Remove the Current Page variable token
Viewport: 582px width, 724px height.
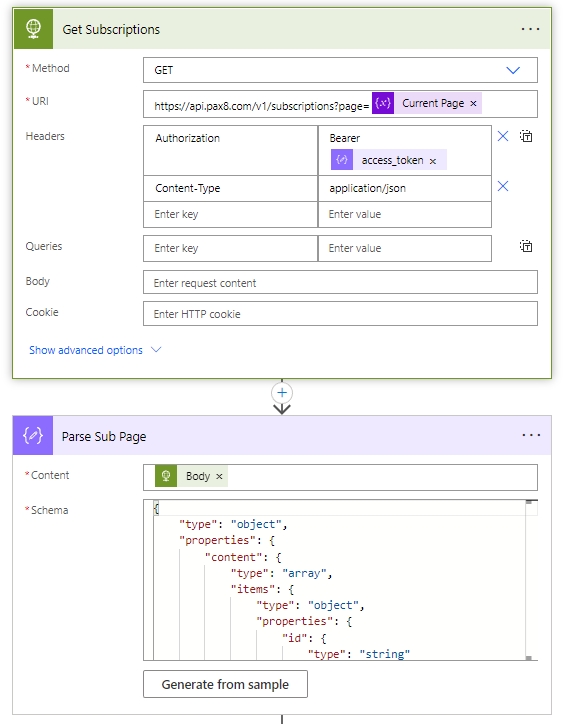(x=473, y=103)
